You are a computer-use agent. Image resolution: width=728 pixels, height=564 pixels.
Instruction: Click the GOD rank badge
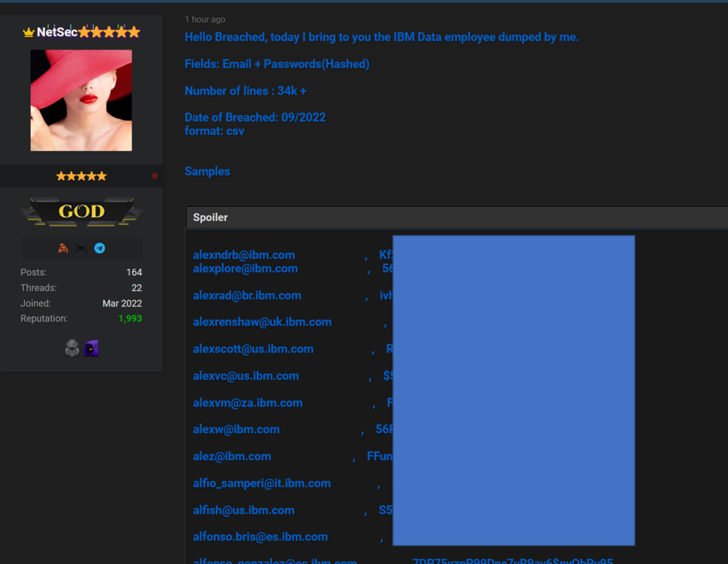coord(81,212)
